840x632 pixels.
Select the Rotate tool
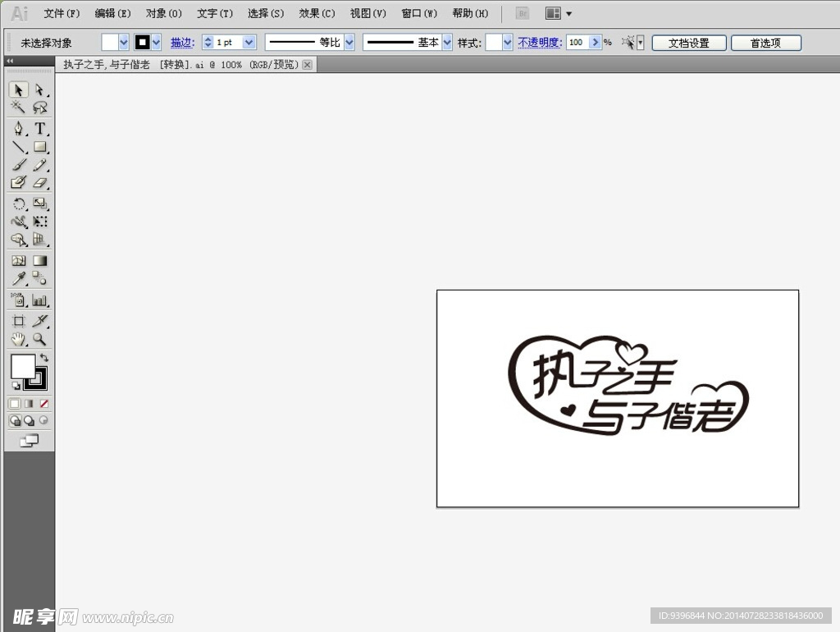(x=18, y=204)
